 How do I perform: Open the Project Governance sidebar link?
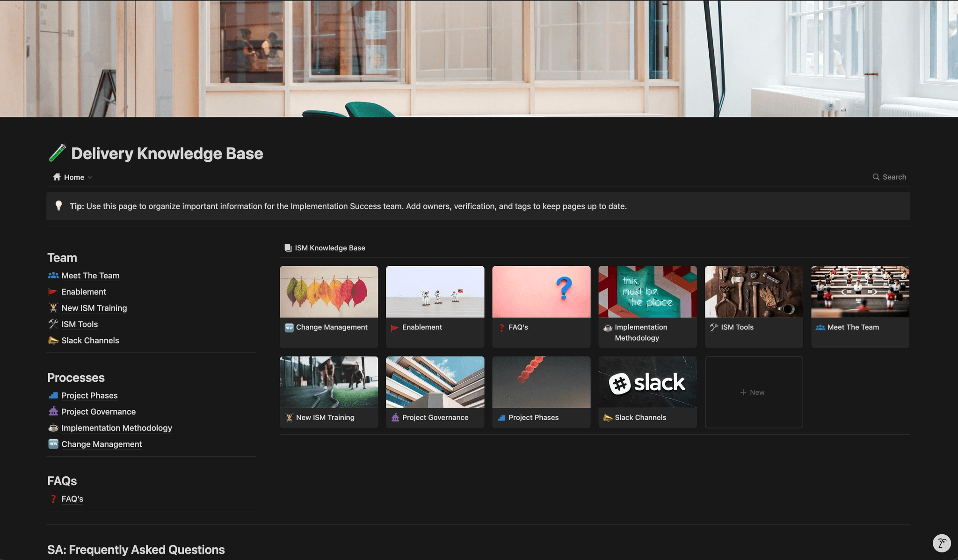[x=98, y=412]
